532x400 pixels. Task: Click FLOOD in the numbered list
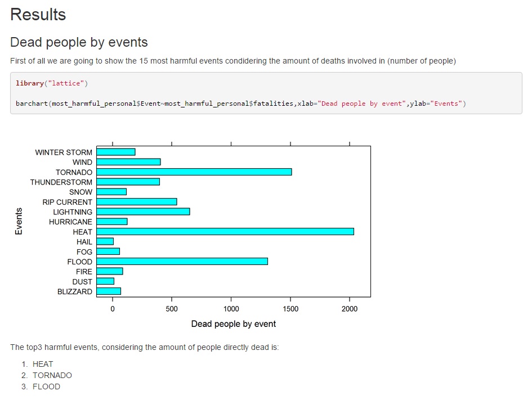pyautogui.click(x=46, y=386)
